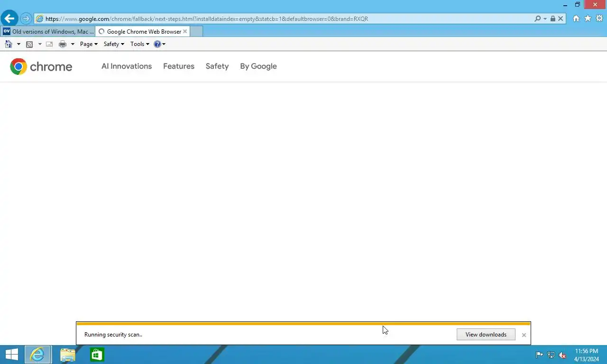Open the Features link in Chrome header
This screenshot has width=607, height=364.
click(x=179, y=66)
